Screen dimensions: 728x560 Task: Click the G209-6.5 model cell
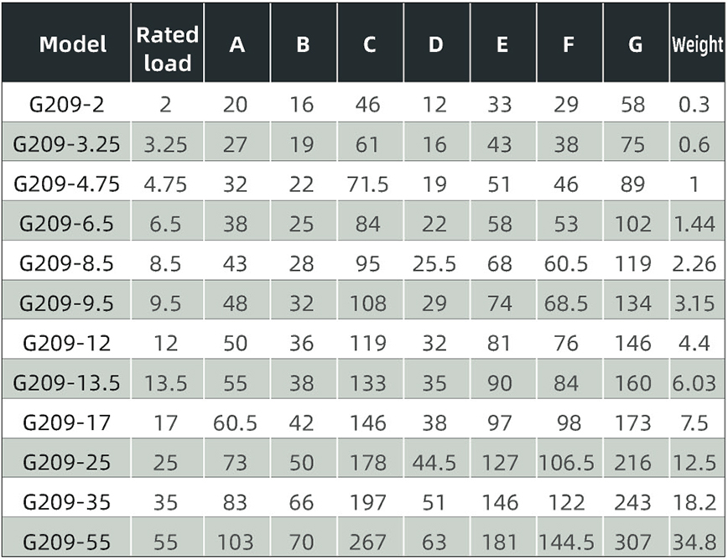66,224
